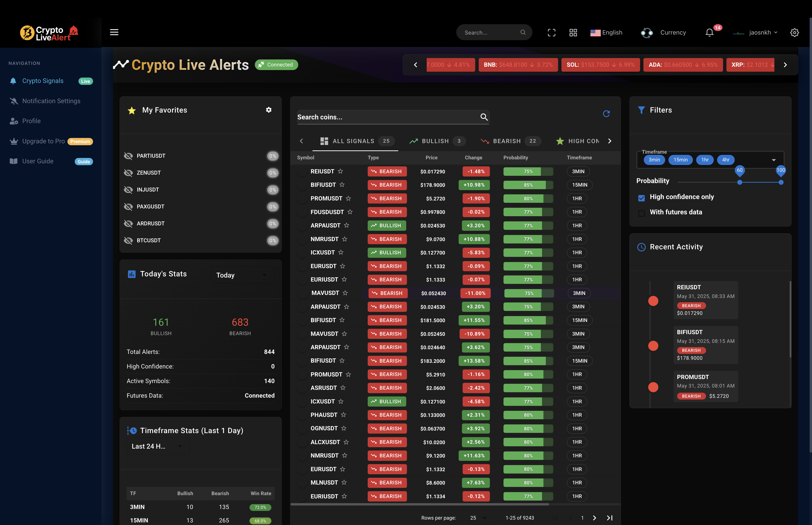
Task: Switch to the Bearish signals tab
Action: click(x=507, y=141)
